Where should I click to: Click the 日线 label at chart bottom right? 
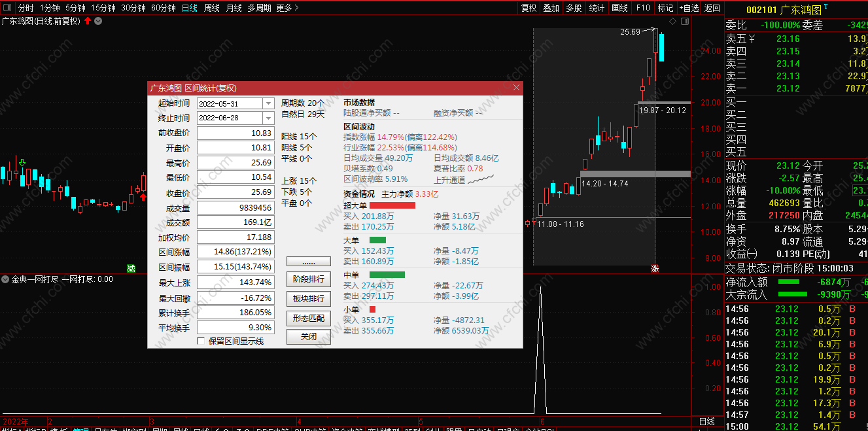point(707,421)
